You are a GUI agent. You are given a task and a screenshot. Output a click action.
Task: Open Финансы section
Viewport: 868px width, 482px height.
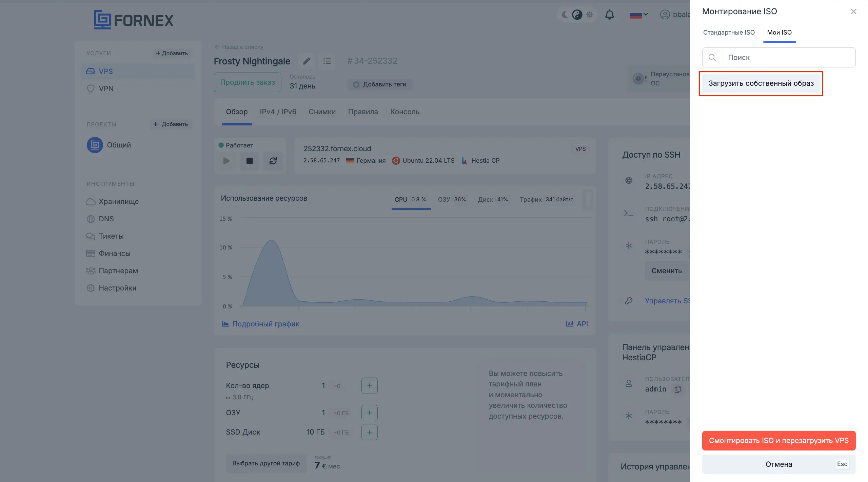(108, 254)
